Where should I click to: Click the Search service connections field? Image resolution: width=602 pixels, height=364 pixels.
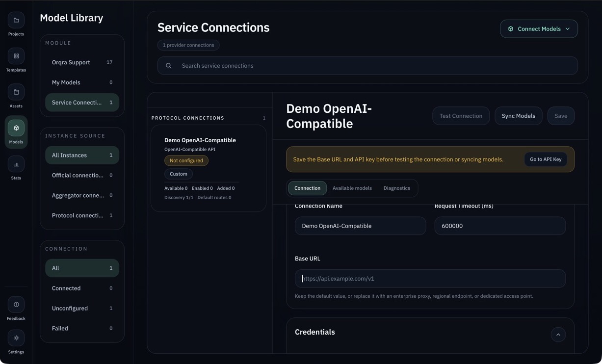click(x=367, y=66)
